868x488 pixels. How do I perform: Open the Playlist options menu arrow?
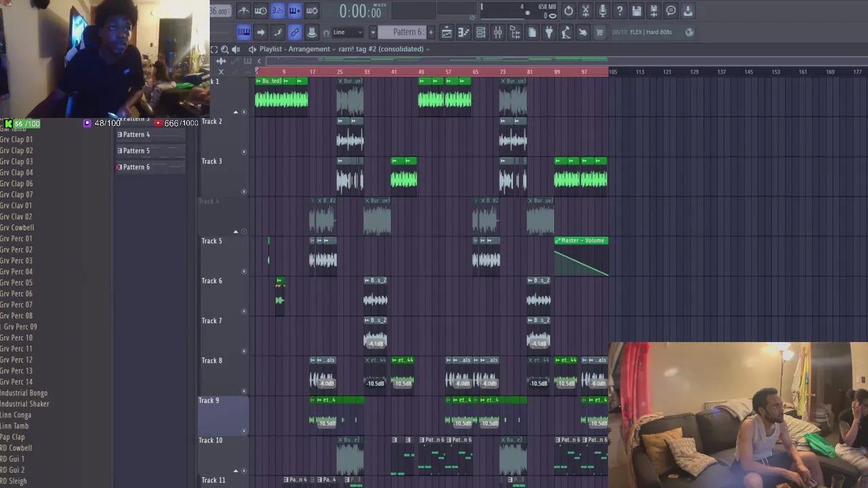coord(252,49)
